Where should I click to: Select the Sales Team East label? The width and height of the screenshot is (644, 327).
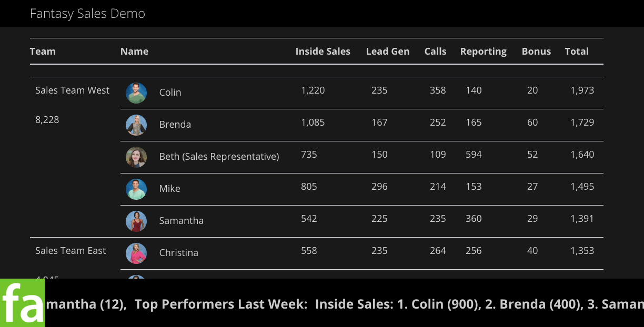coord(71,251)
